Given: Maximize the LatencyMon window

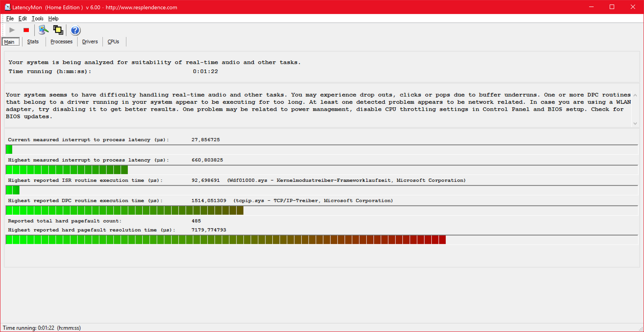Looking at the screenshot, I should [612, 7].
